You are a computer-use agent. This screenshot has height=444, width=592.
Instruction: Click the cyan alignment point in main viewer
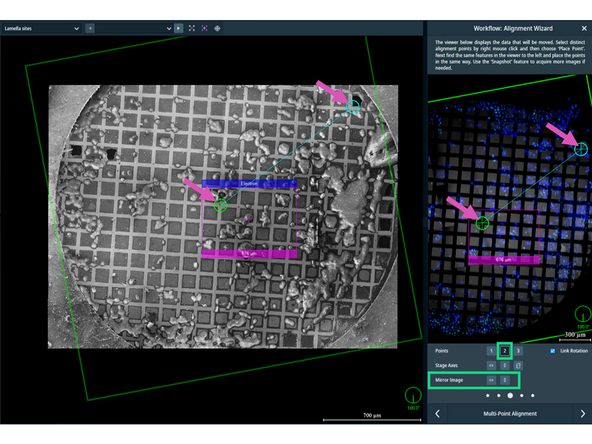coord(353,107)
